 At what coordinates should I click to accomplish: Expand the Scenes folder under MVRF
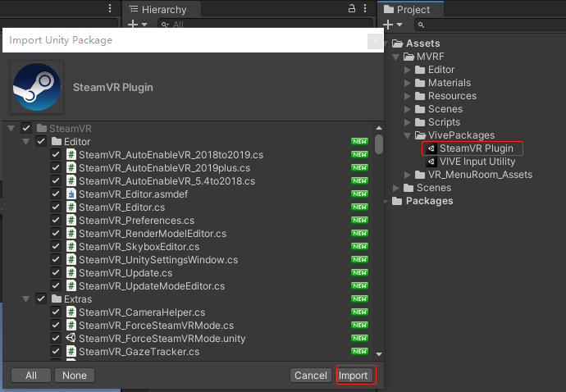(408, 109)
